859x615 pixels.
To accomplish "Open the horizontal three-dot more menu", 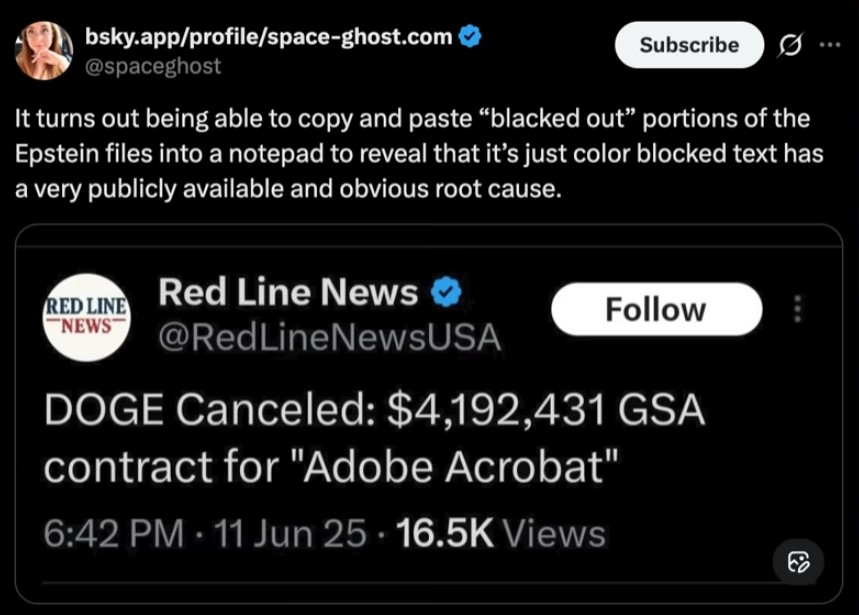I will pyautogui.click(x=829, y=45).
